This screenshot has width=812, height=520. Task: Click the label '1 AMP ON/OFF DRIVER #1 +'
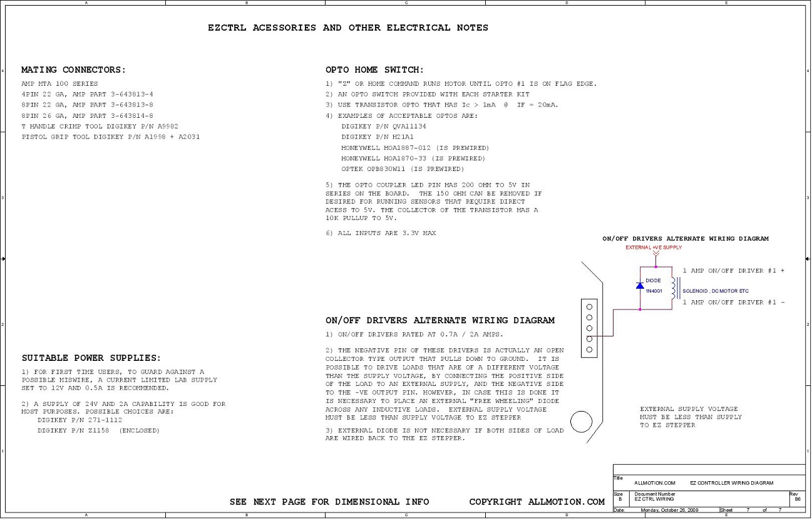(734, 271)
